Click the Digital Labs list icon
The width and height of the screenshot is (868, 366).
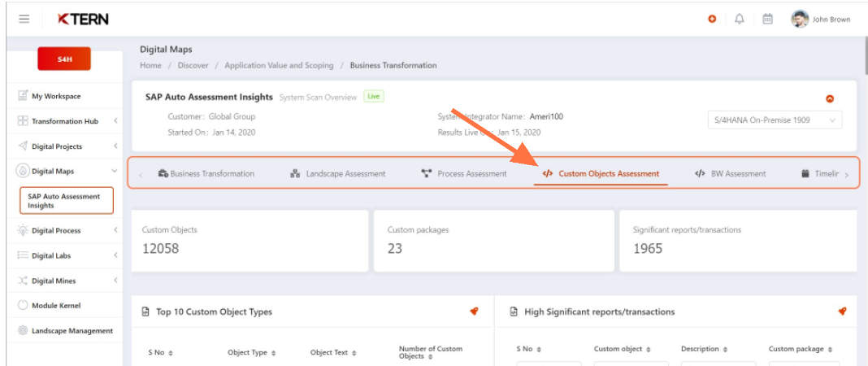(23, 256)
